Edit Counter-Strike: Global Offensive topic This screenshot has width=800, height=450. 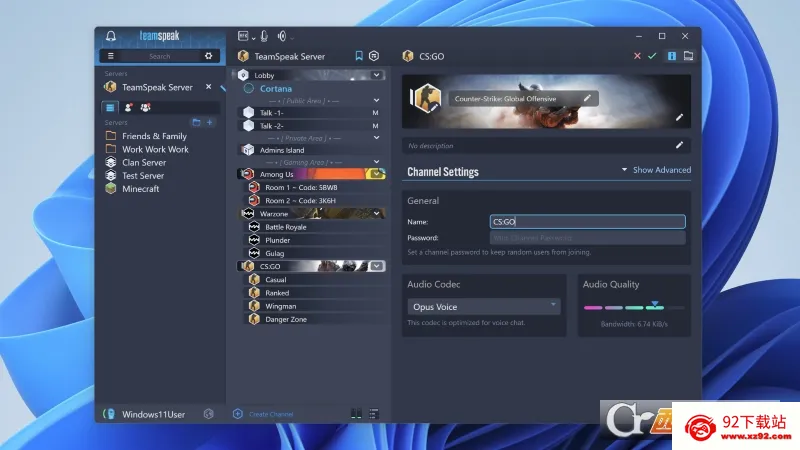(x=587, y=98)
